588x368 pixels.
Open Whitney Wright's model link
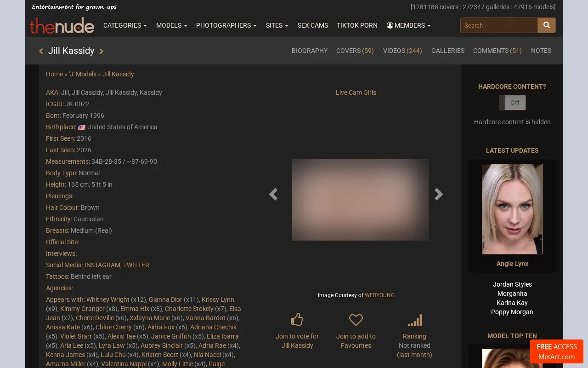point(108,299)
